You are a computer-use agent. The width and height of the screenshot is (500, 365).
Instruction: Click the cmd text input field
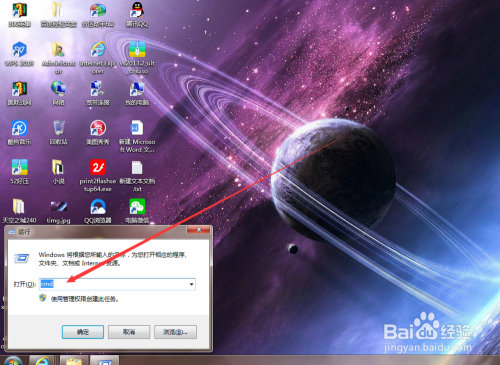click(117, 284)
